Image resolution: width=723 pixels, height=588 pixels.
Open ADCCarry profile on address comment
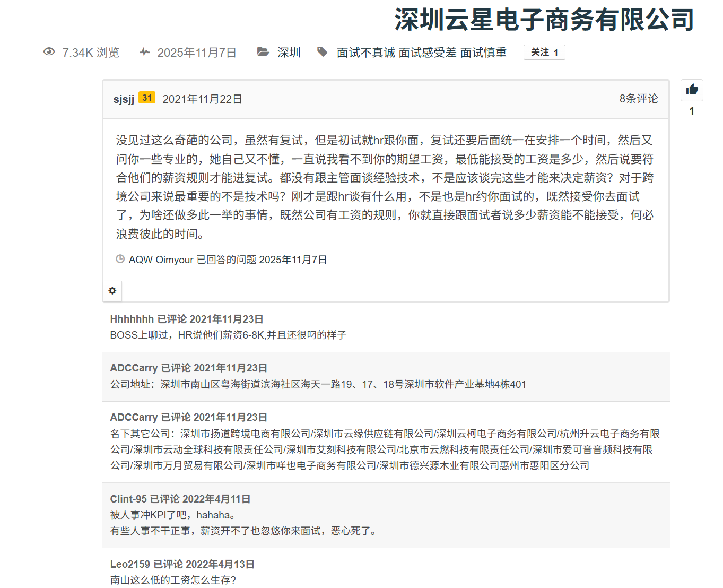coord(134,368)
